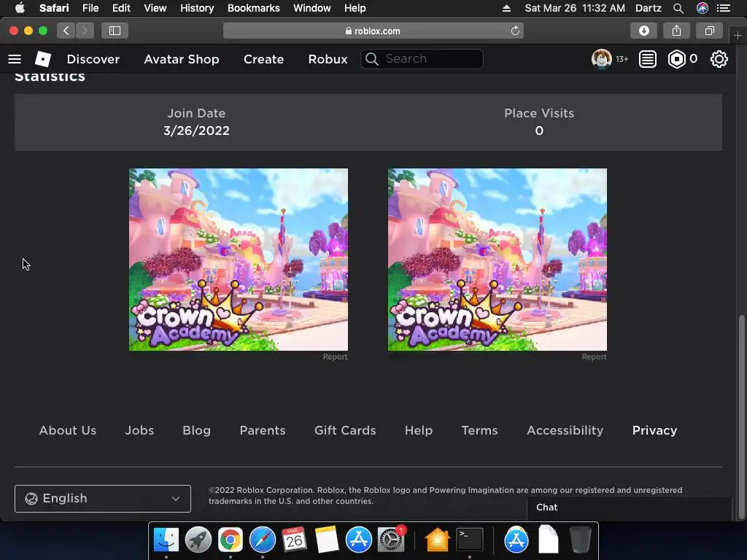
Task: Open the Trash in the dock
Action: pyautogui.click(x=580, y=540)
